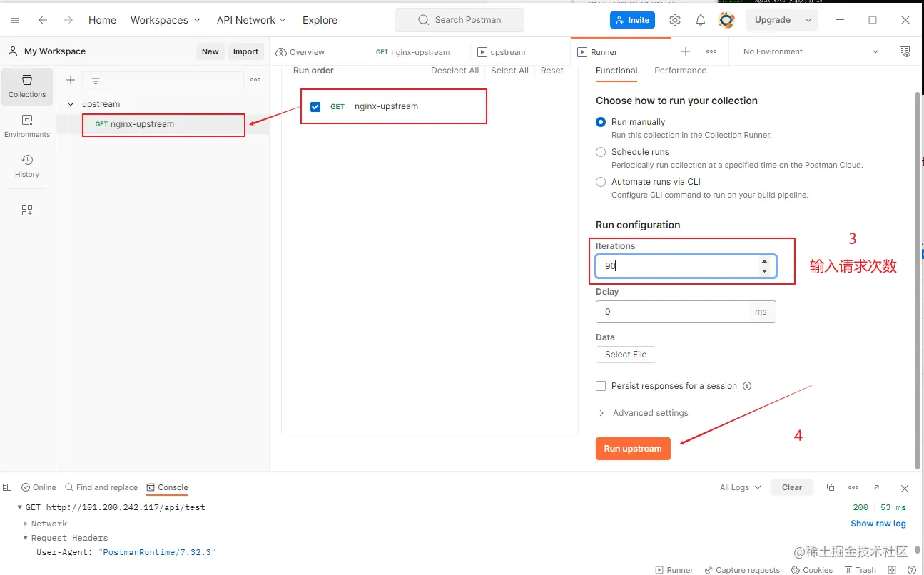Open the API Network dropdown

251,20
